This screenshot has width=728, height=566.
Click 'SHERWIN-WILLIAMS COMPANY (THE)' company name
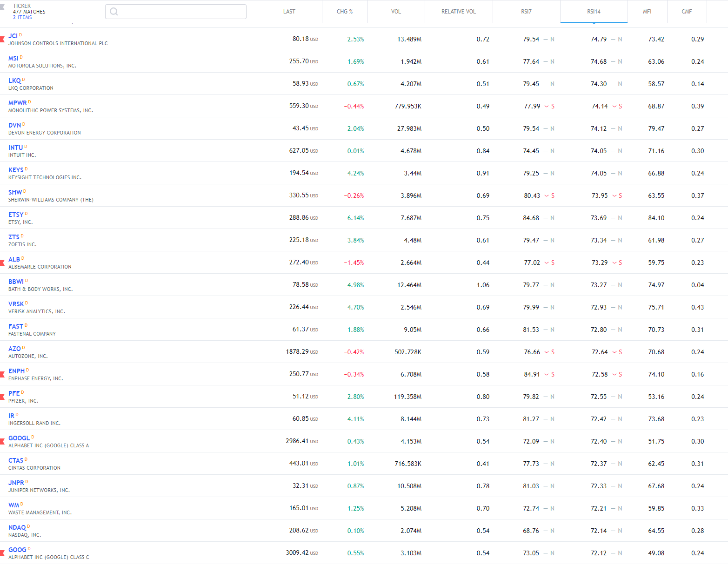pos(51,200)
